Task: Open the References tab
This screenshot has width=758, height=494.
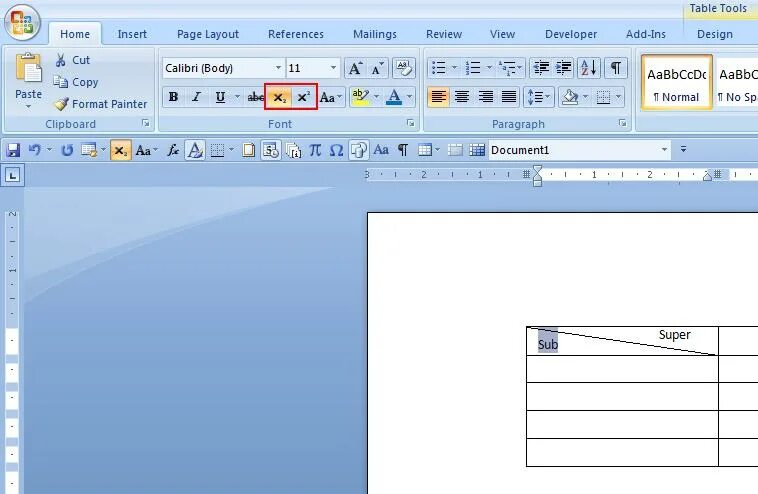Action: [x=296, y=34]
